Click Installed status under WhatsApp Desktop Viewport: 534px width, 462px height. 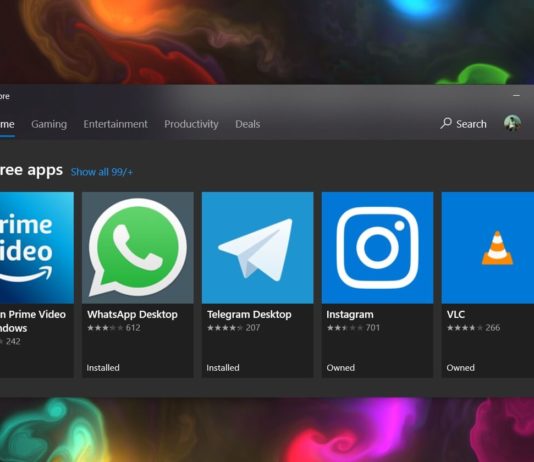pyautogui.click(x=103, y=368)
